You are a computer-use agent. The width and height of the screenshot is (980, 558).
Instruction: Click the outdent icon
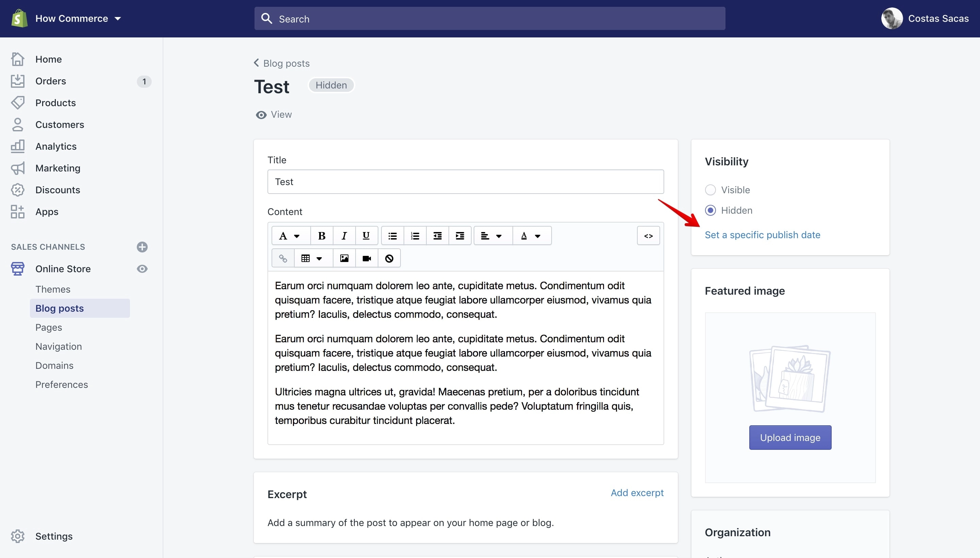coord(437,236)
